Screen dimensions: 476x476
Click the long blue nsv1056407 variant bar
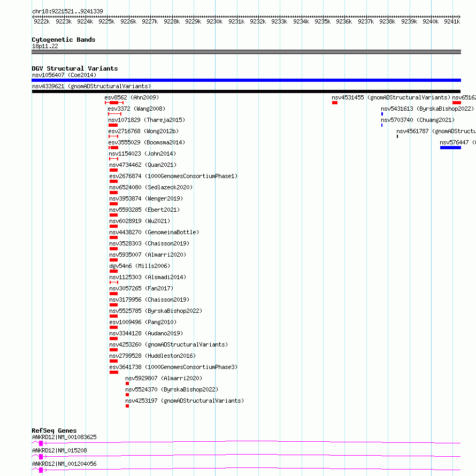click(x=246, y=80)
